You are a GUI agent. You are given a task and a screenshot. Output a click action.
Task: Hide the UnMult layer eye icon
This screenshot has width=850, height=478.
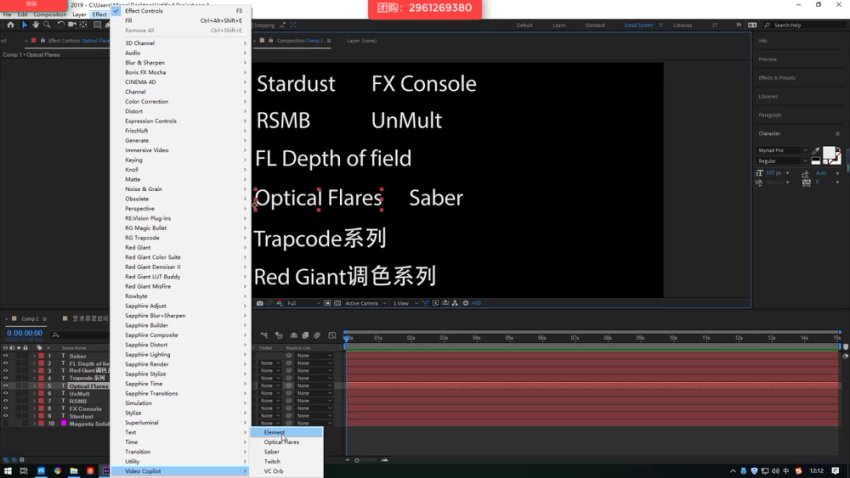click(x=5, y=393)
